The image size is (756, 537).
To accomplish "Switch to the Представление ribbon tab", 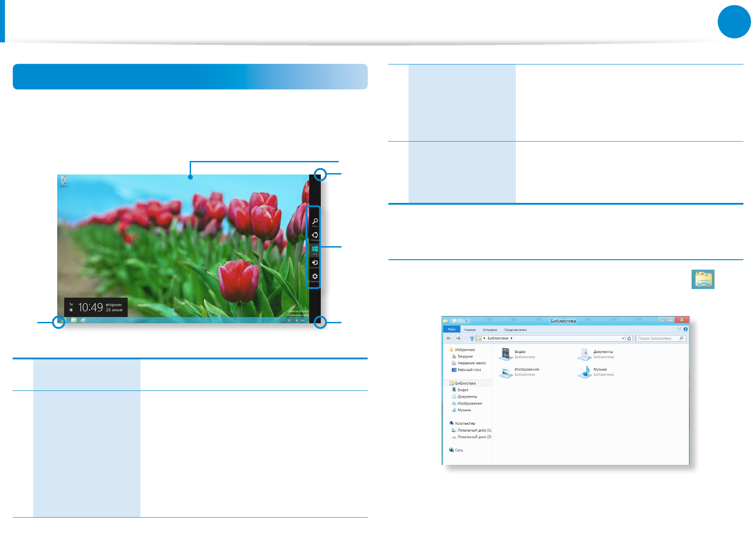I will pyautogui.click(x=515, y=330).
